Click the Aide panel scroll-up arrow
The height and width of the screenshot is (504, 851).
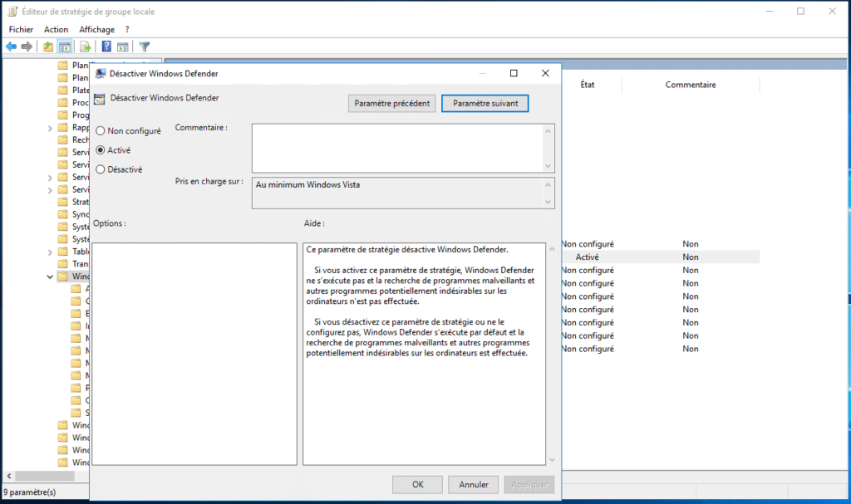(x=552, y=249)
